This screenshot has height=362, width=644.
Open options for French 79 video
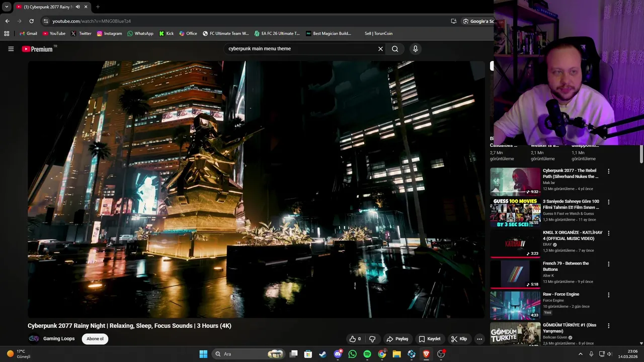(x=608, y=264)
